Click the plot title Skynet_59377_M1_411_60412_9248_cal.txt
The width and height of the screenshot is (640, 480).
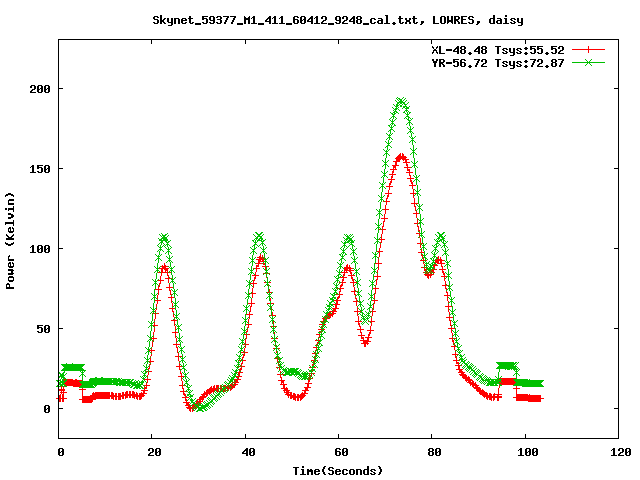tap(285, 20)
